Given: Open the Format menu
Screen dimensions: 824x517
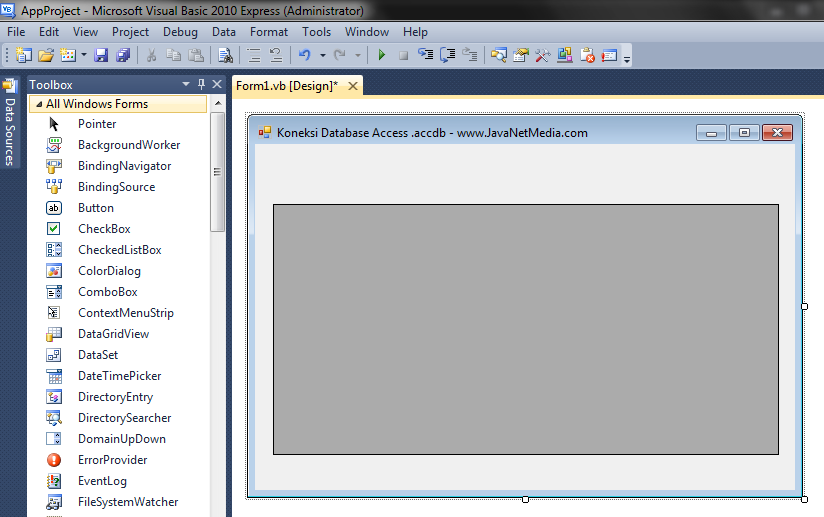Looking at the screenshot, I should (x=269, y=32).
